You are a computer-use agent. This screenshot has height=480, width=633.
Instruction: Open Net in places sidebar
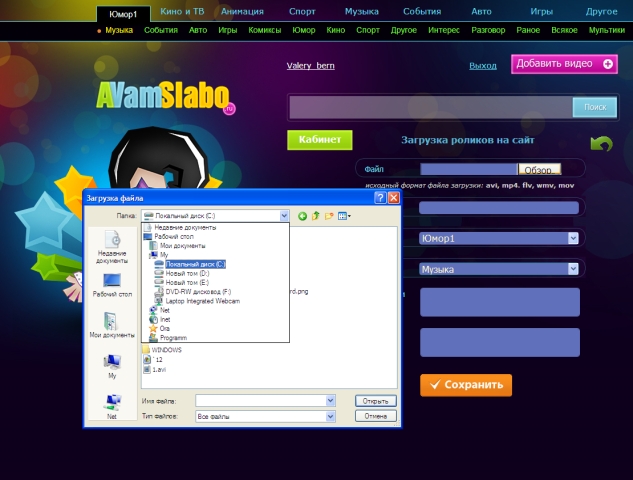[x=112, y=407]
